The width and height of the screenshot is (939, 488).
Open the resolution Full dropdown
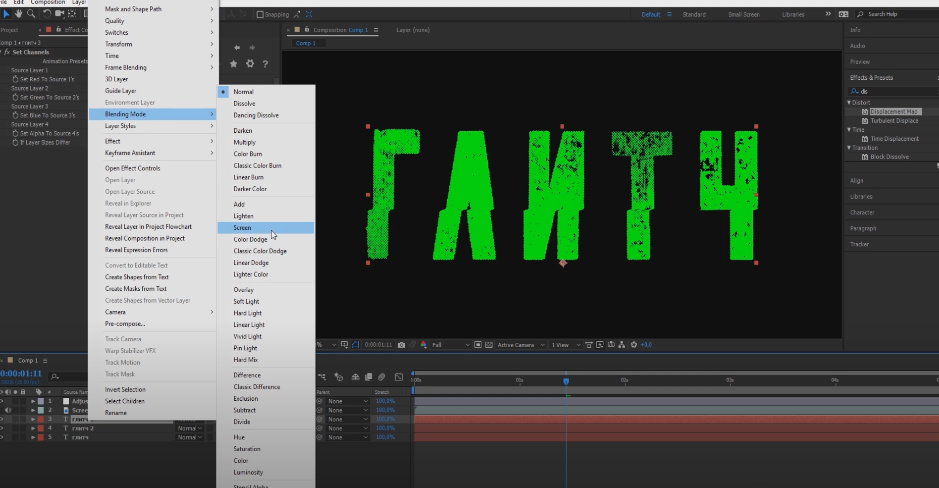(x=450, y=345)
